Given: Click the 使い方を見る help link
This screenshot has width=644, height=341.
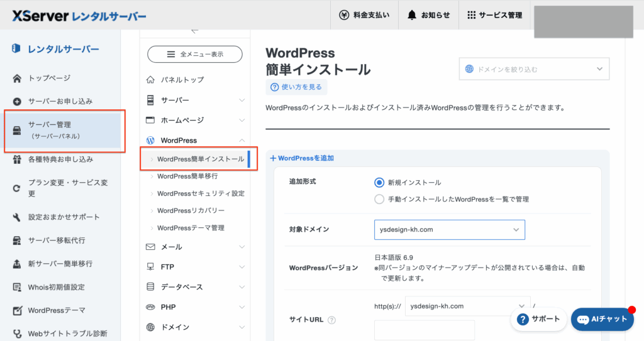Looking at the screenshot, I should tap(296, 87).
